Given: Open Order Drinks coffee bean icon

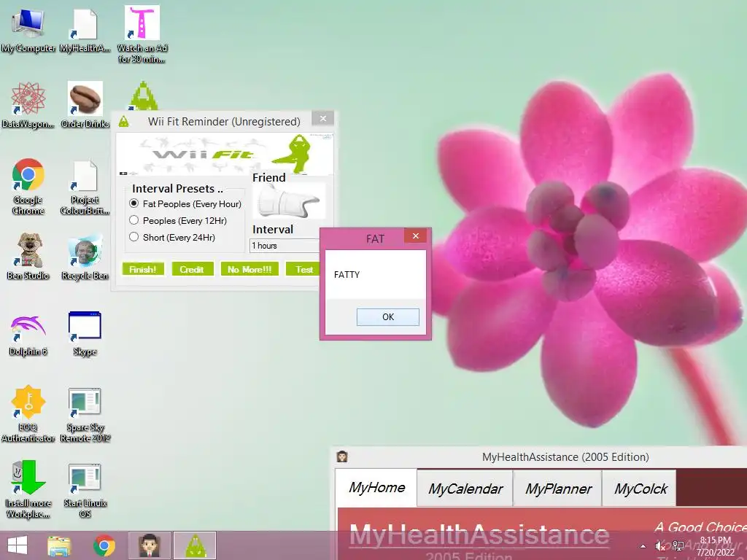Looking at the screenshot, I should pos(85,105).
